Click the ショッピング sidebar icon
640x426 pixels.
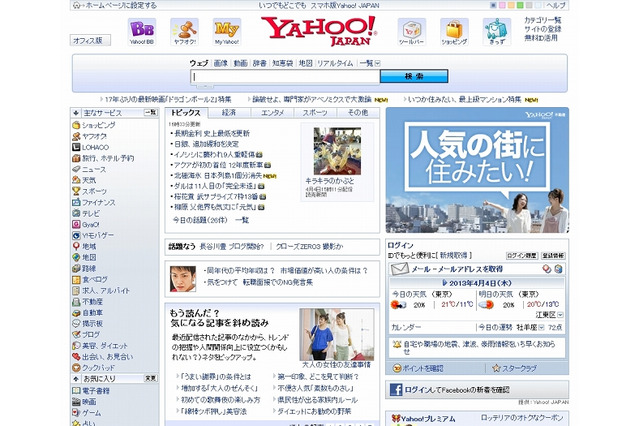76,125
